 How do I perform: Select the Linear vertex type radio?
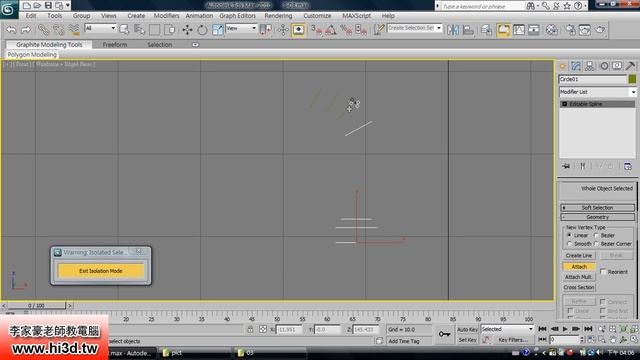point(569,236)
